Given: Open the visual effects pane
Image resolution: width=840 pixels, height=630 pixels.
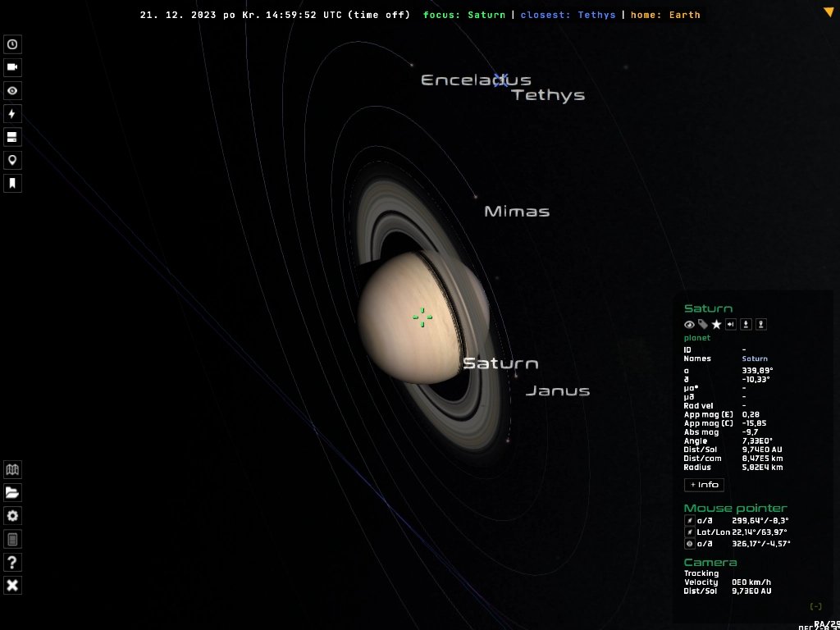Looking at the screenshot, I should (x=12, y=113).
